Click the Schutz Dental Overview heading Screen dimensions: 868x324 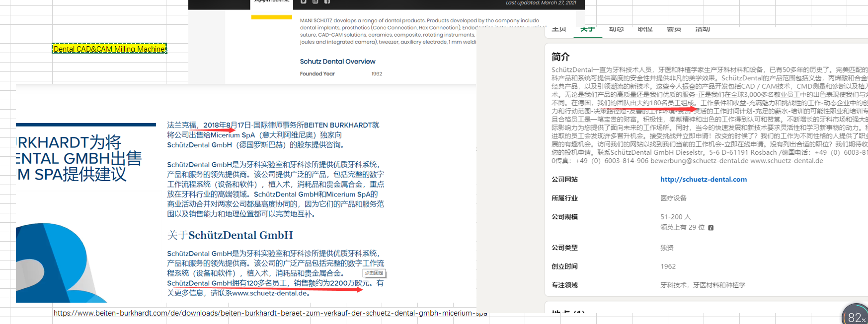tap(337, 62)
